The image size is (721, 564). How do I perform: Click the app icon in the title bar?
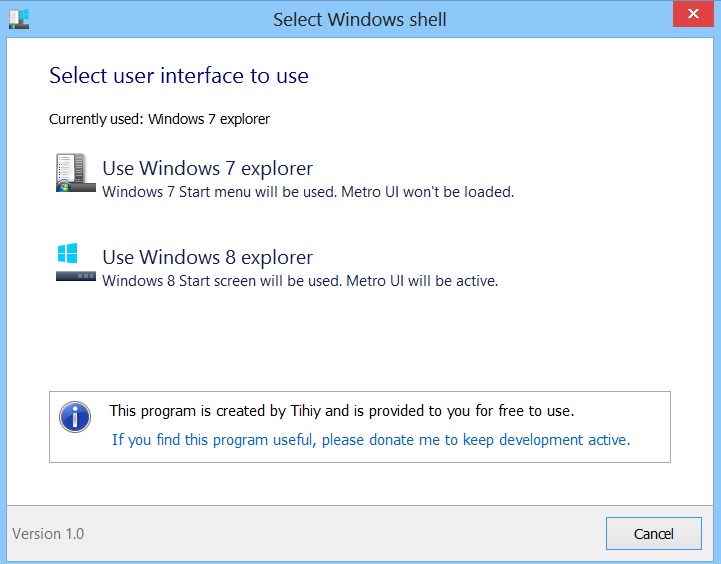point(18,19)
